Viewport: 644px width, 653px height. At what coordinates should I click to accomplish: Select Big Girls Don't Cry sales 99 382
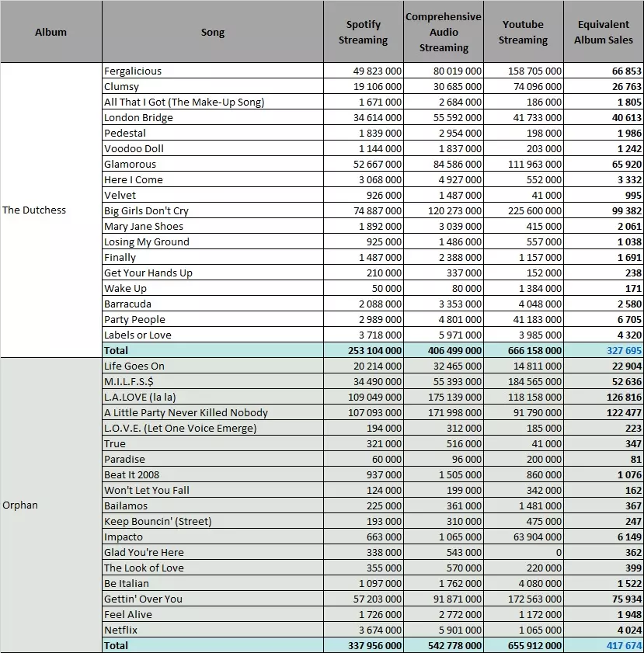tap(603, 210)
